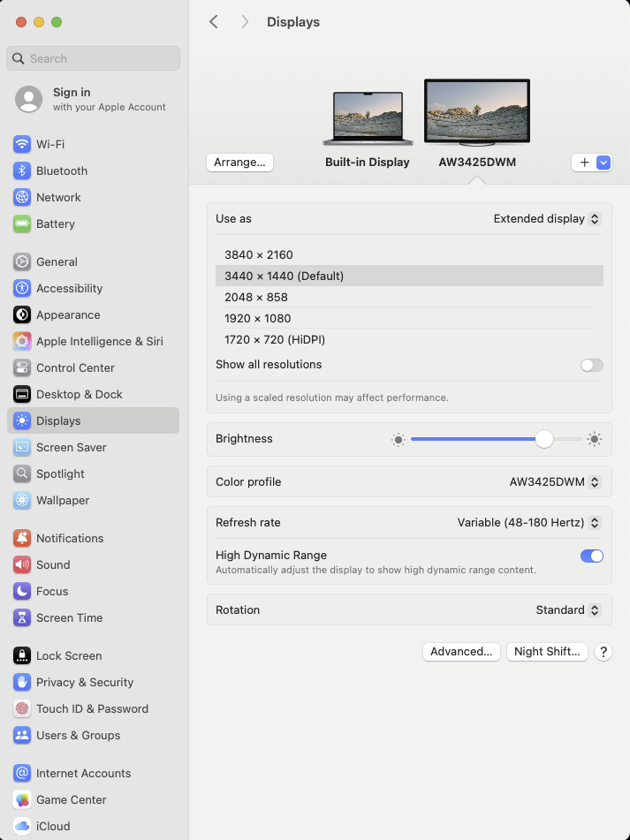The height and width of the screenshot is (840, 630).
Task: Open Wi-Fi settings icon in sidebar
Action: (22, 144)
